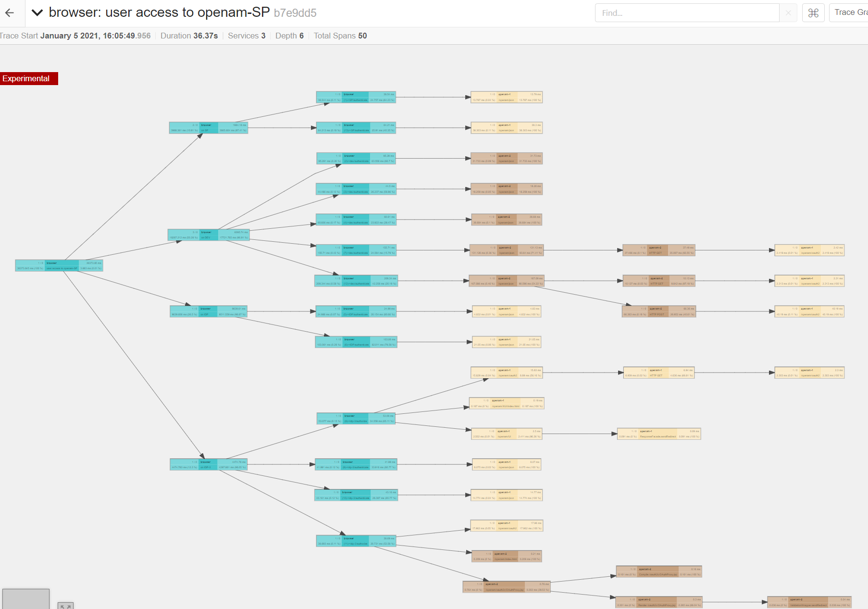
Task: Click the red Experimental badge
Action: (x=29, y=78)
